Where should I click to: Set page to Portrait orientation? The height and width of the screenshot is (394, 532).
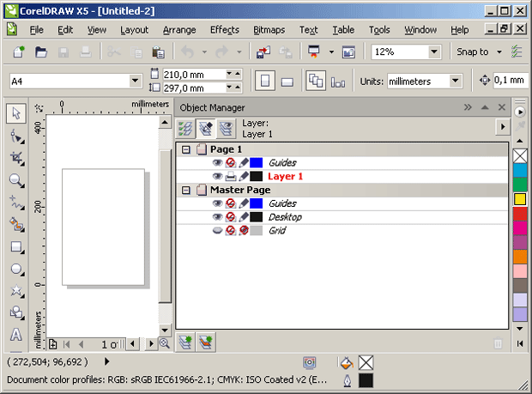pos(265,81)
